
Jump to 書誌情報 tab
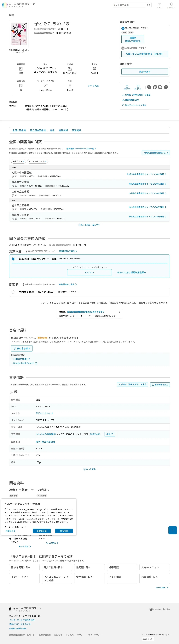tap(63, 130)
